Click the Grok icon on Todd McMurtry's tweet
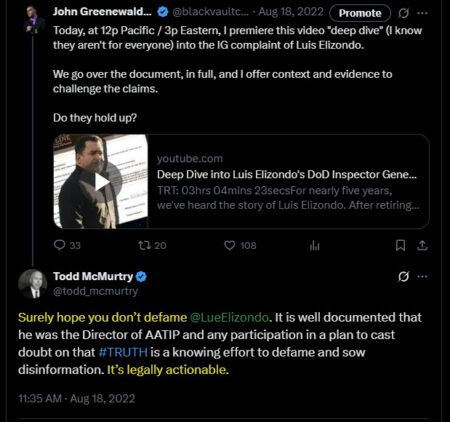 pos(403,276)
